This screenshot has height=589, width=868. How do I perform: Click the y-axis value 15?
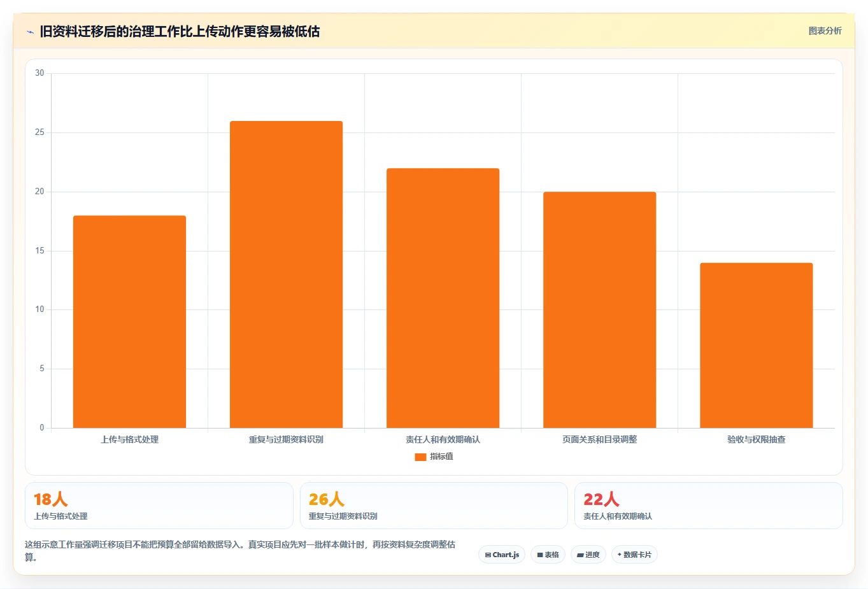click(x=39, y=251)
